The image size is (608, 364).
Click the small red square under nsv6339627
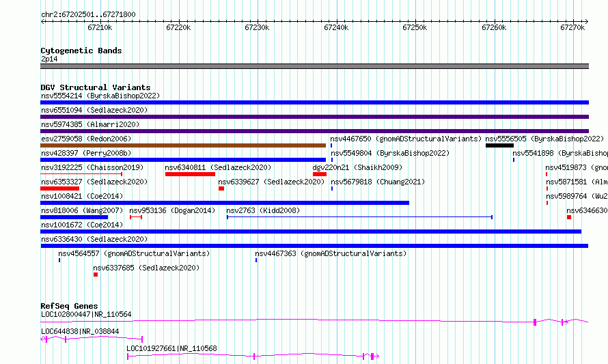tap(221, 188)
